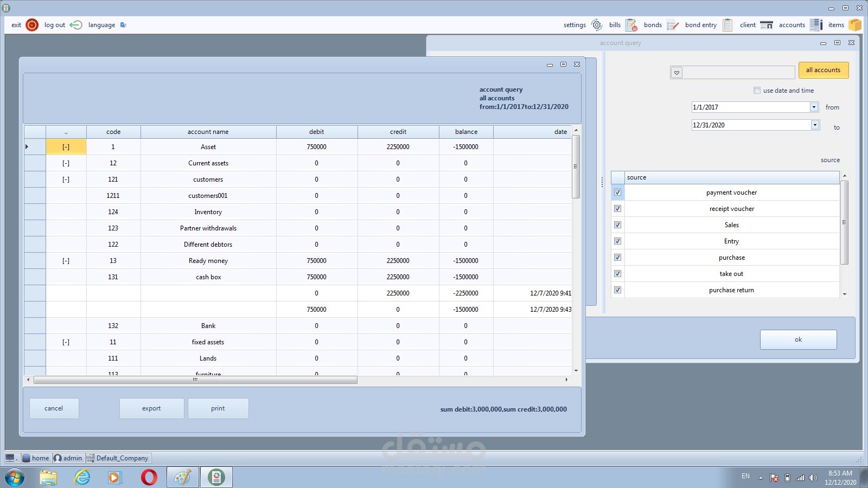Image resolution: width=868 pixels, height=488 pixels.
Task: Click the red exit power icon
Action: tap(32, 25)
